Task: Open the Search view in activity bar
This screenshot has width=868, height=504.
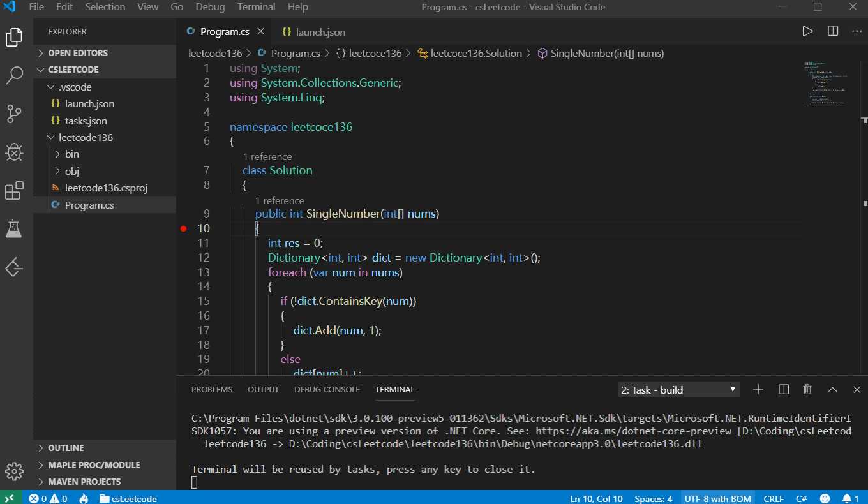Action: pos(14,76)
